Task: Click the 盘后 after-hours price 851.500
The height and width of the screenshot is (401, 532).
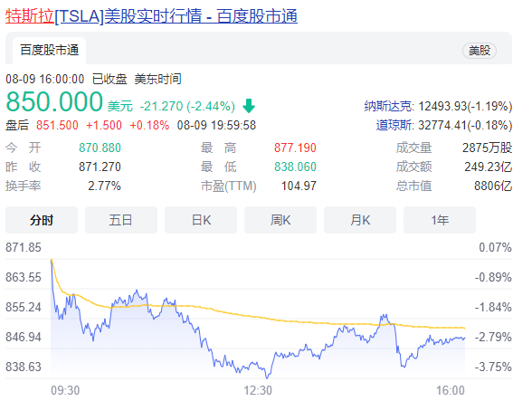Action: [x=57, y=125]
